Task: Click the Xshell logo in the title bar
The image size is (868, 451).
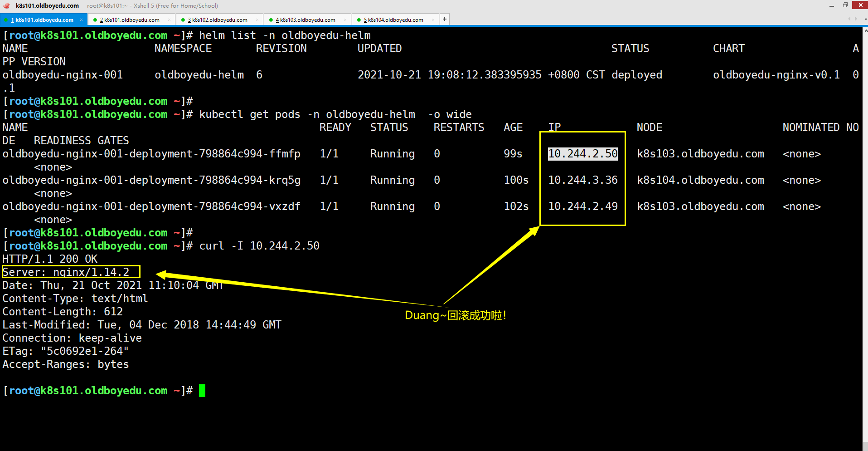Action: (6, 5)
